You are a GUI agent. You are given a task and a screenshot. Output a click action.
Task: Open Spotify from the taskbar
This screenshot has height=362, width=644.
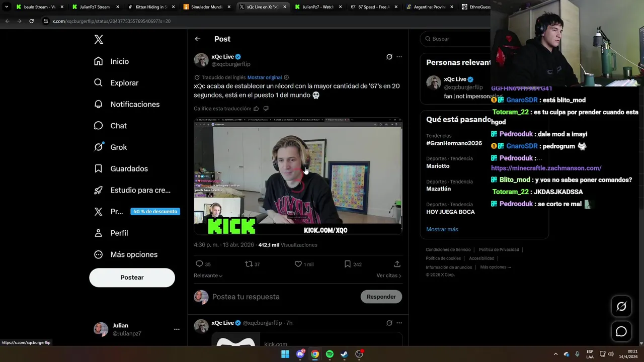pyautogui.click(x=330, y=354)
